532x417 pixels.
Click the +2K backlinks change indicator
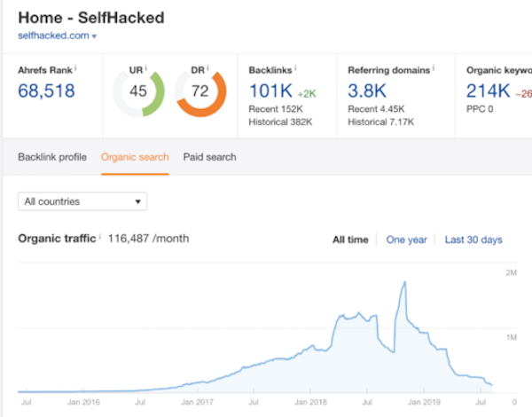click(x=307, y=94)
